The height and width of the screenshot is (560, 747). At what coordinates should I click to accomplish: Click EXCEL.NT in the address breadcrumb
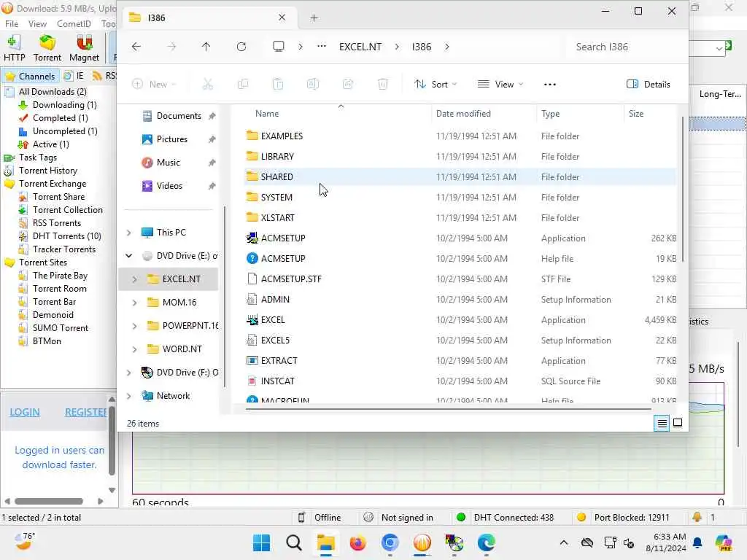pyautogui.click(x=360, y=47)
